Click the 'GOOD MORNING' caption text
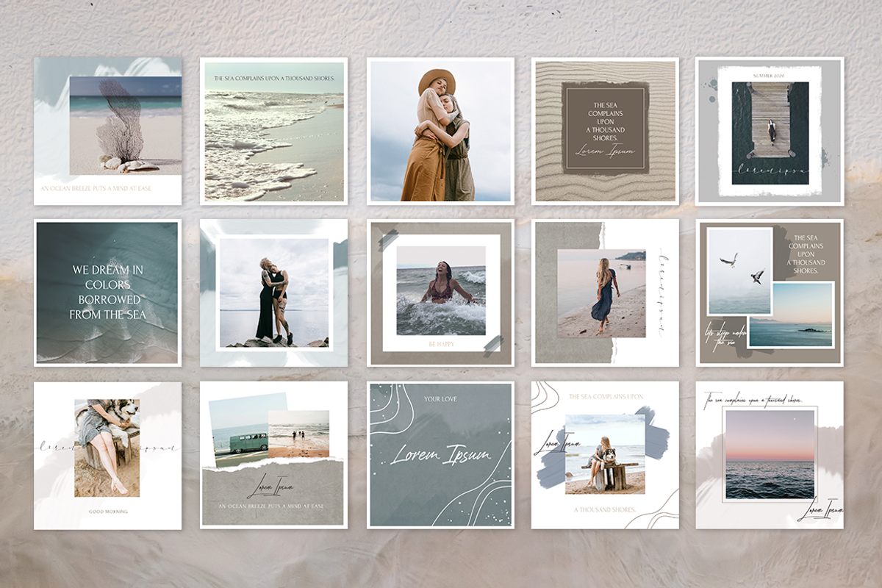 (x=107, y=511)
